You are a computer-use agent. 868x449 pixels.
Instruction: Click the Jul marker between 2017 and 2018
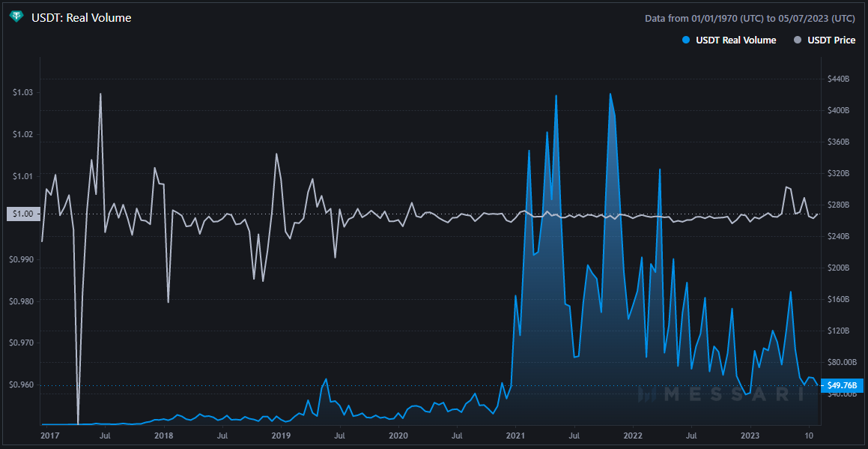coord(105,436)
